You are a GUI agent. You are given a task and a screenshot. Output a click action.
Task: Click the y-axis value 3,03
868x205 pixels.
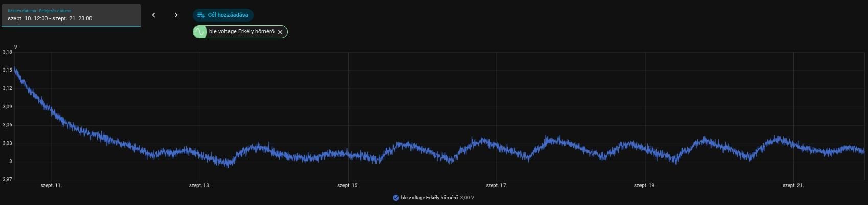click(x=7, y=143)
